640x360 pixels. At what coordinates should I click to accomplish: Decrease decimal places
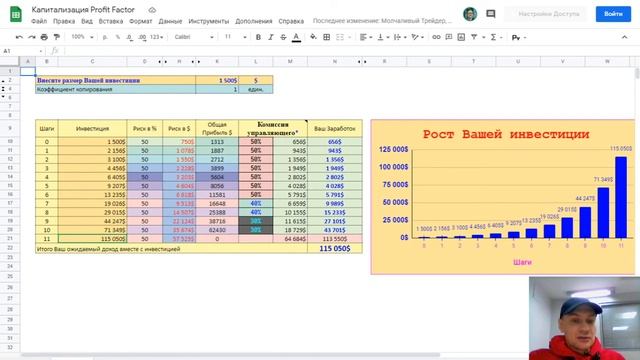(x=129, y=37)
